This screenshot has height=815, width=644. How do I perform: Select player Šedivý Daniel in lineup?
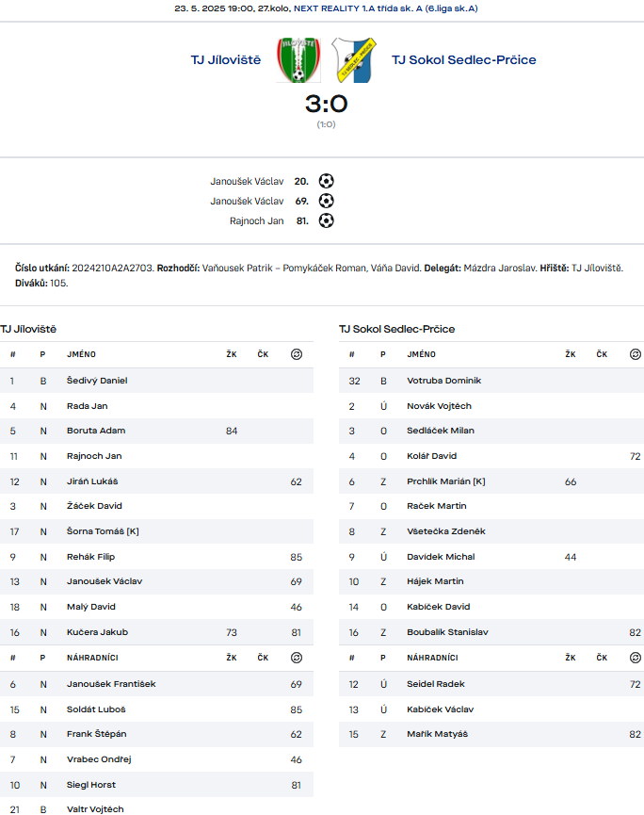tap(157, 381)
